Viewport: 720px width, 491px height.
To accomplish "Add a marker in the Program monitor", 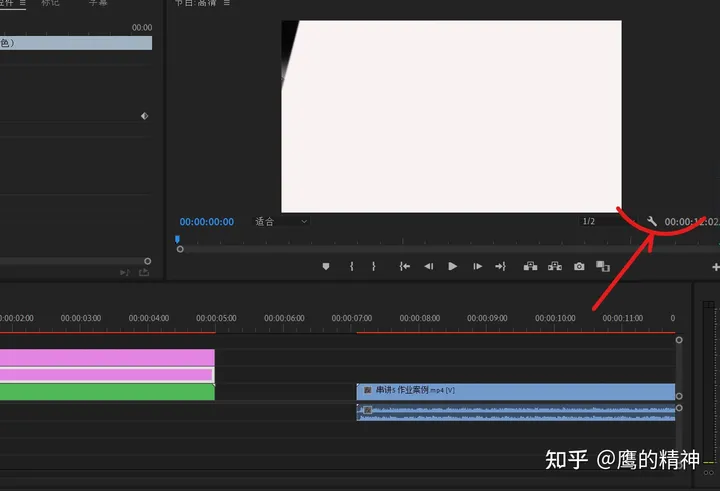I will (x=326, y=266).
